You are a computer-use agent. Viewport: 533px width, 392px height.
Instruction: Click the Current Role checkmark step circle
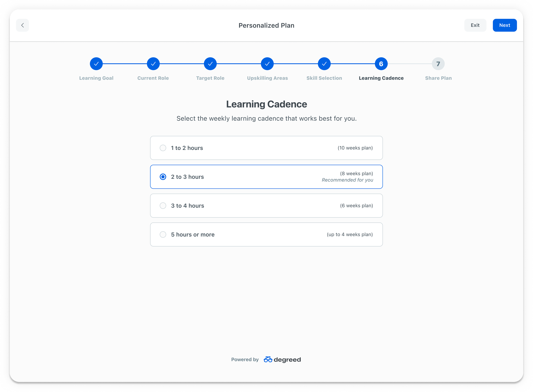pyautogui.click(x=153, y=64)
